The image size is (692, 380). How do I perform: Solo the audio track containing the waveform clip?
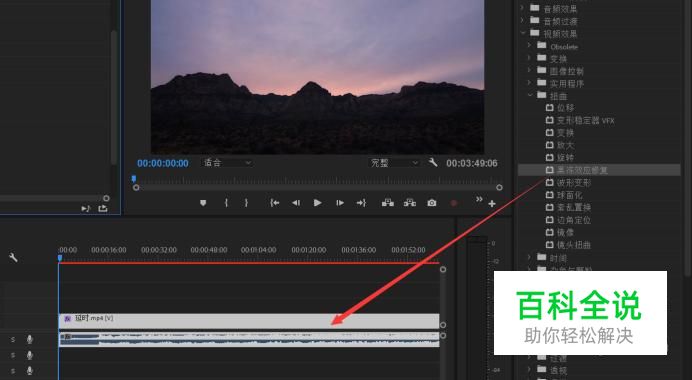[x=13, y=339]
